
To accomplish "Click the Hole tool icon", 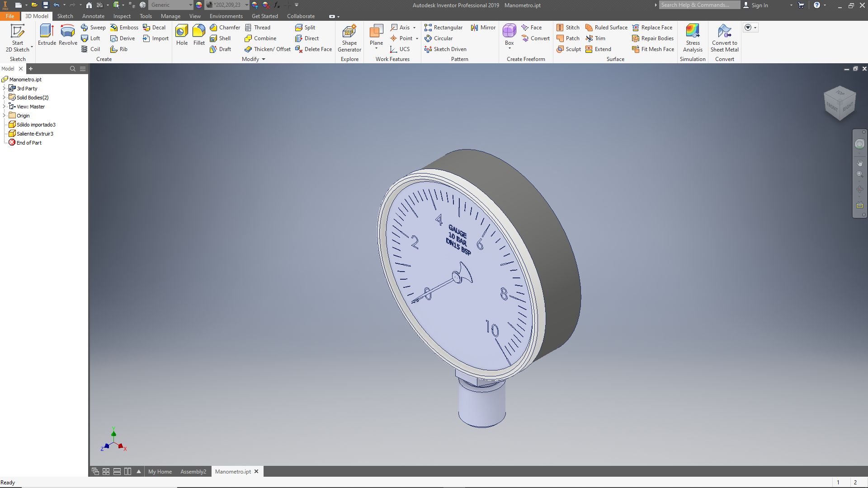I will click(x=182, y=31).
